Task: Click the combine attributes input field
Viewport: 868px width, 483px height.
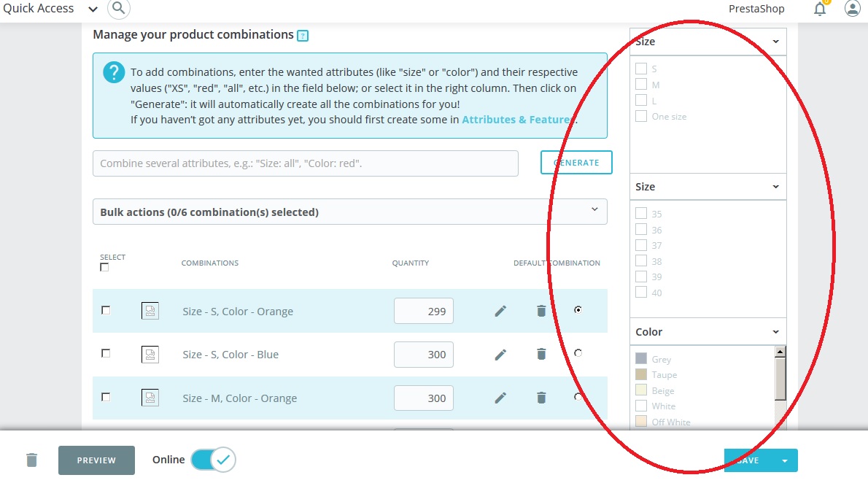Action: pyautogui.click(x=306, y=163)
